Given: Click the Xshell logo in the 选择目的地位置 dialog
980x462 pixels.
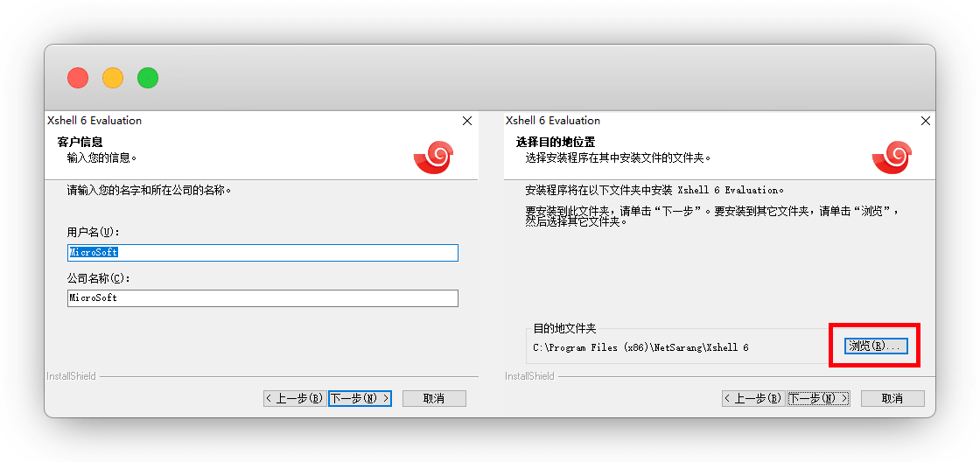Looking at the screenshot, I should [892, 157].
